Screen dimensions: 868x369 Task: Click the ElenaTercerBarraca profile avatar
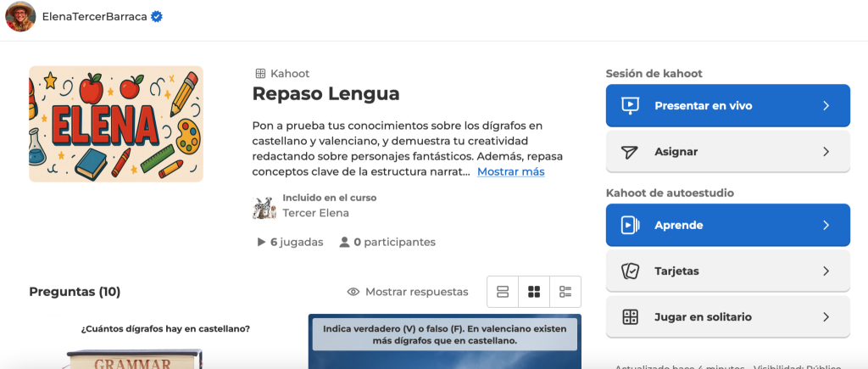[20, 17]
